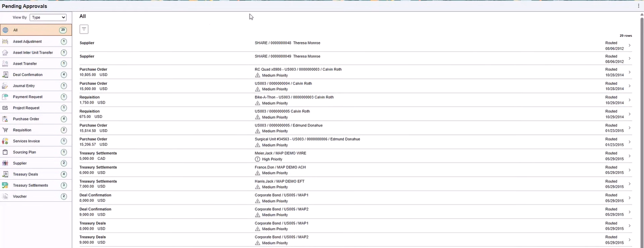The height and width of the screenshot is (248, 644).
Task: Select the All category tab
Action: 36,30
